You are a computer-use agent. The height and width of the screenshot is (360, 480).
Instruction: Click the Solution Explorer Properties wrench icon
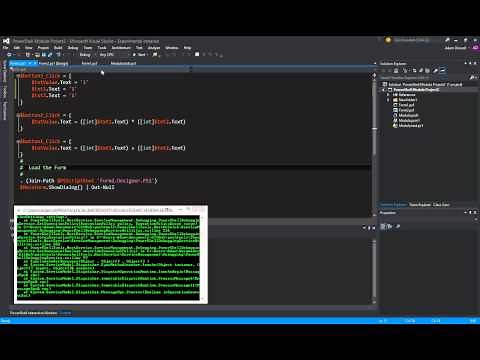[435, 70]
